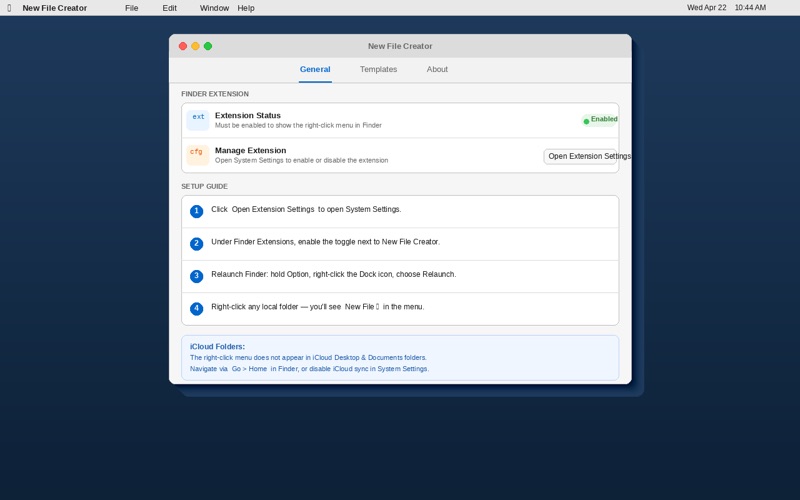Click the 'Must be enabled to show' description

[298, 126]
